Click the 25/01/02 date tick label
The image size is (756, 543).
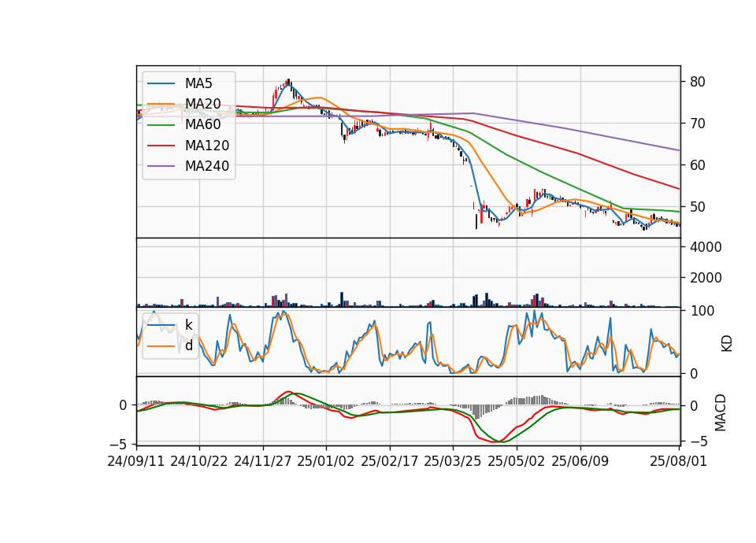326,461
